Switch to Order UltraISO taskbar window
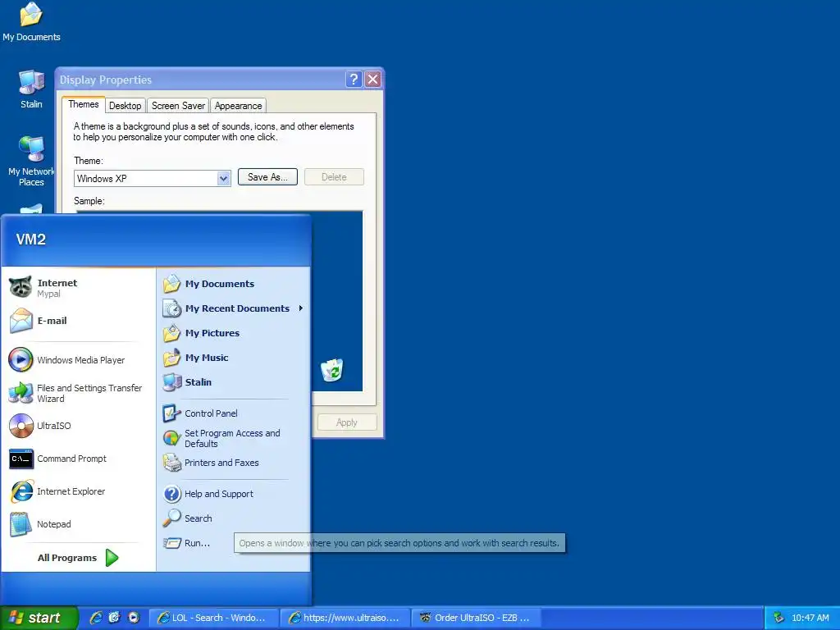Image resolution: width=840 pixels, height=630 pixels. [x=477, y=618]
